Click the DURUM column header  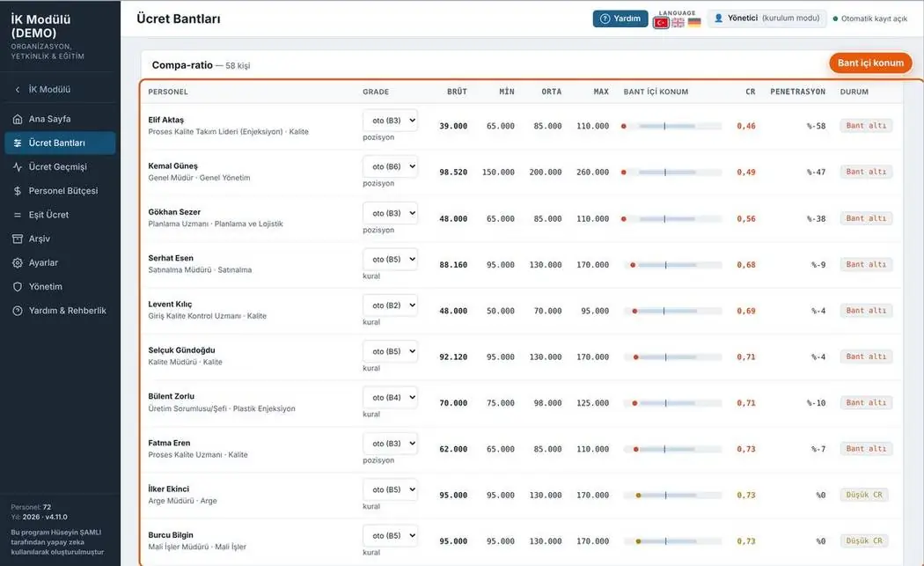(854, 92)
